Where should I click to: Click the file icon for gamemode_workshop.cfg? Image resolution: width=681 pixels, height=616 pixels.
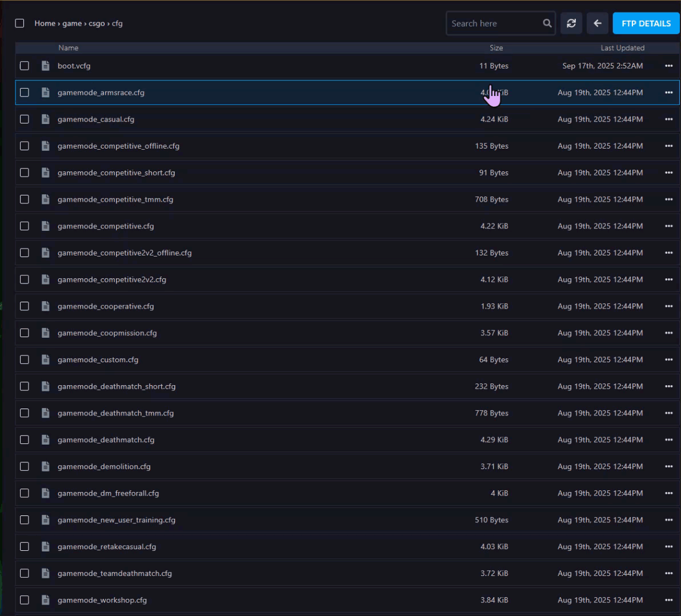[x=46, y=601]
